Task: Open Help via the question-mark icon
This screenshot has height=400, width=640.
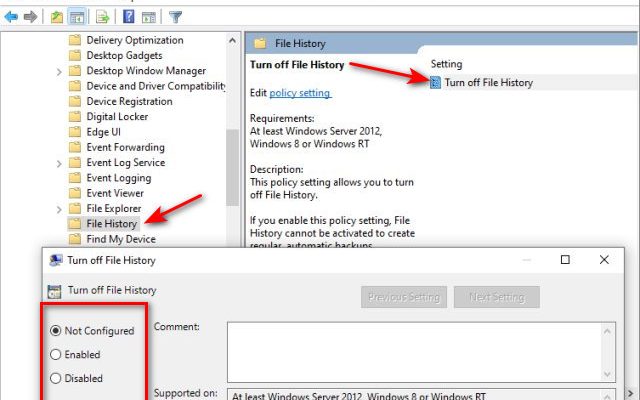Action: (x=129, y=17)
